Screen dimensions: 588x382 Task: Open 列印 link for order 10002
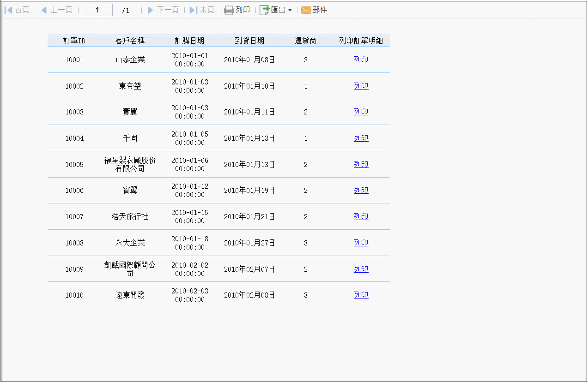(x=361, y=86)
